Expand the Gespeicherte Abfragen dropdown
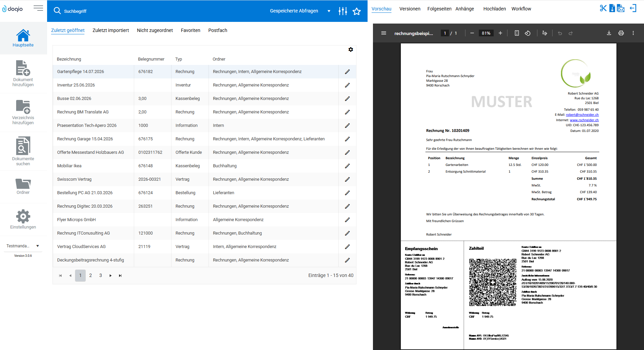Image resolution: width=644 pixels, height=350 pixels. (x=329, y=11)
